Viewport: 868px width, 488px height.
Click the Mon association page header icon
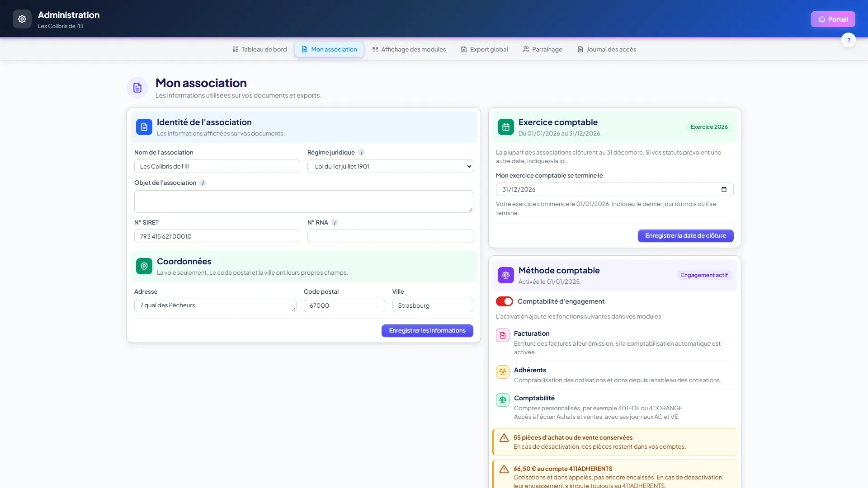[137, 88]
